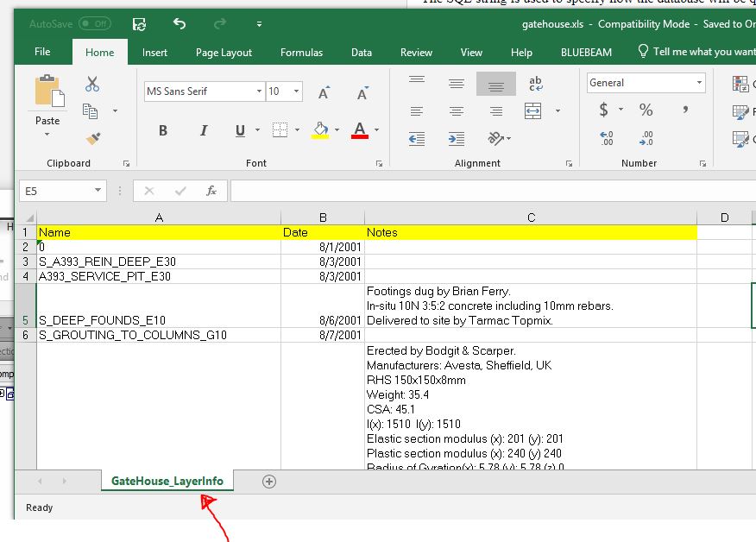
Task: Open the Help tab
Action: pos(521,52)
